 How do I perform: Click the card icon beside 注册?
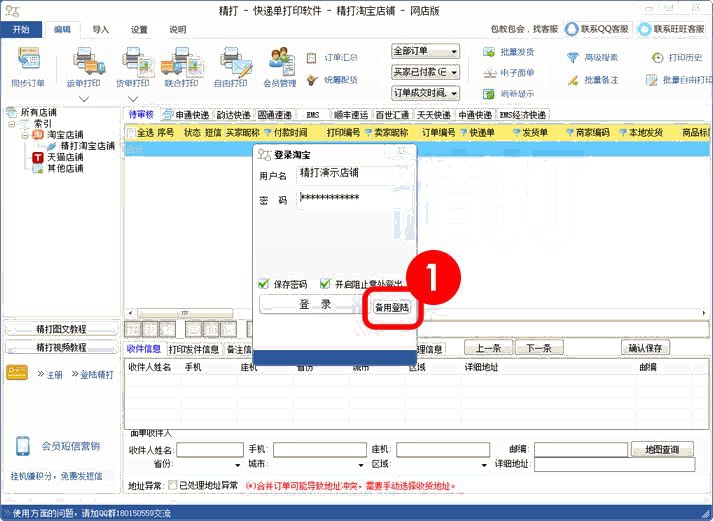[x=17, y=373]
